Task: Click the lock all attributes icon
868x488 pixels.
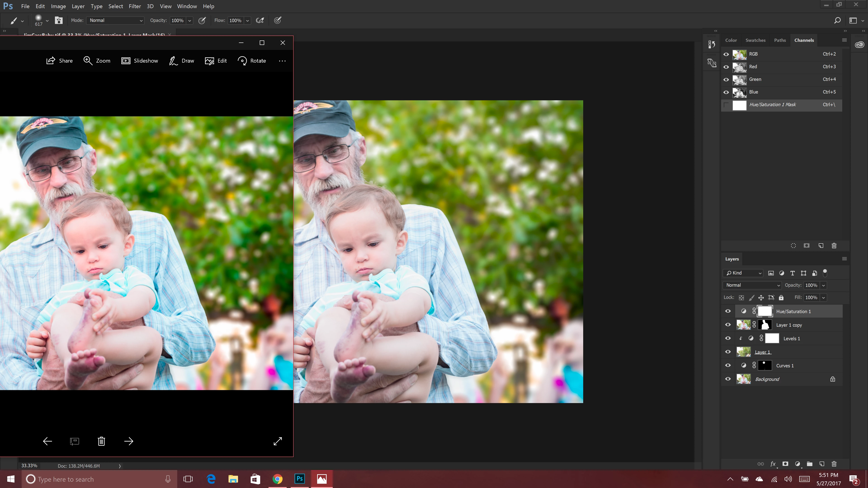Action: click(x=781, y=297)
